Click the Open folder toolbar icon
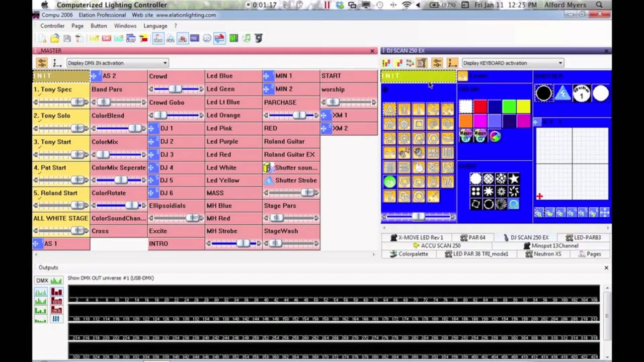644x362 pixels. [x=54, y=38]
